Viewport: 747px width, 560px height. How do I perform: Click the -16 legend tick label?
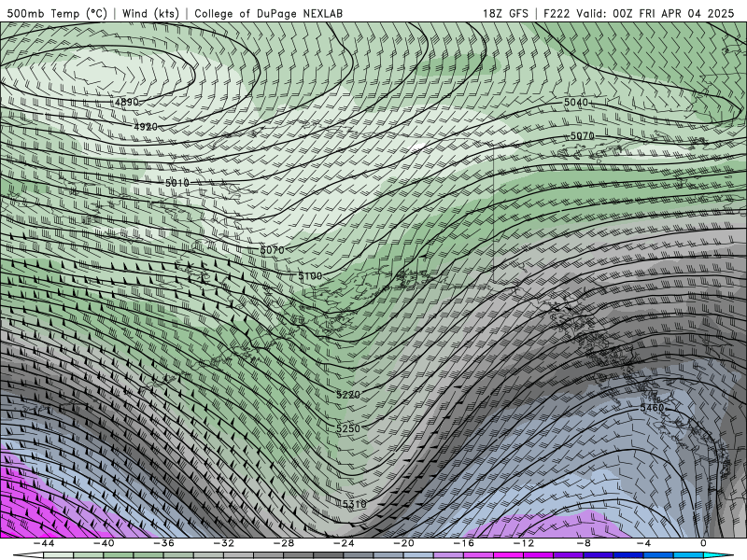(x=463, y=543)
